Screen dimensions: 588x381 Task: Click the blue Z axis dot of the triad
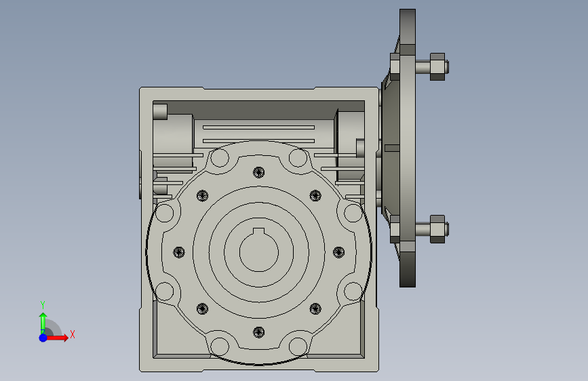point(43,338)
